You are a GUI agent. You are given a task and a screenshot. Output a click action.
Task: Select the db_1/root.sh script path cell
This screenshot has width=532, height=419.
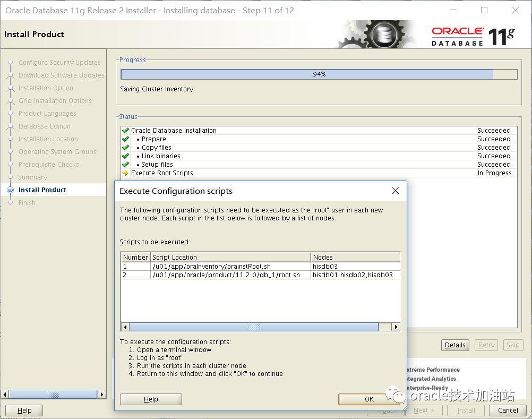click(x=230, y=275)
